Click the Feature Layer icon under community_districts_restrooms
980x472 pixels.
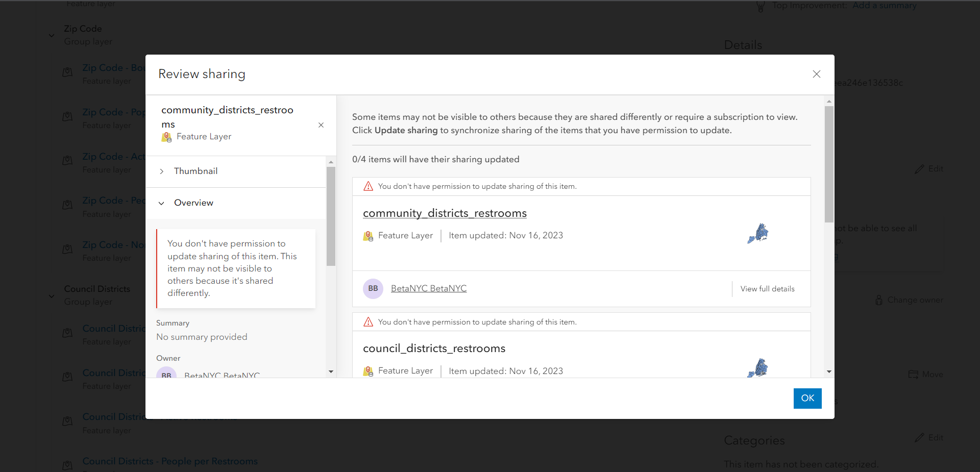pyautogui.click(x=368, y=236)
